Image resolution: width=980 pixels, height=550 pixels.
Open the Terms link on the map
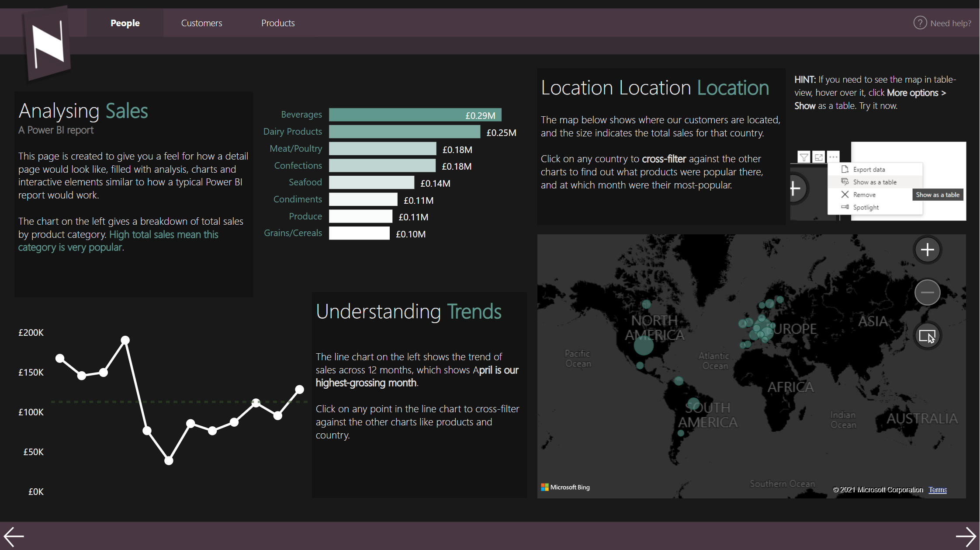[x=938, y=490]
